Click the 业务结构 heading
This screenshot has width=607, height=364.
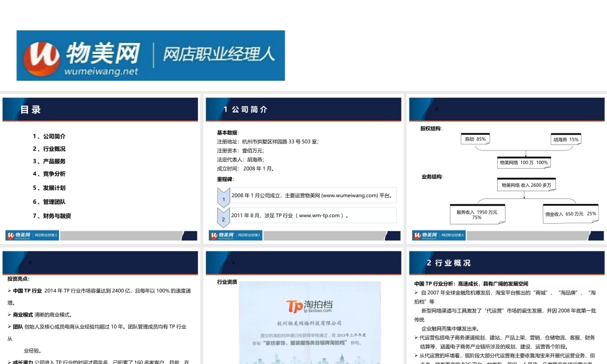[x=432, y=177]
